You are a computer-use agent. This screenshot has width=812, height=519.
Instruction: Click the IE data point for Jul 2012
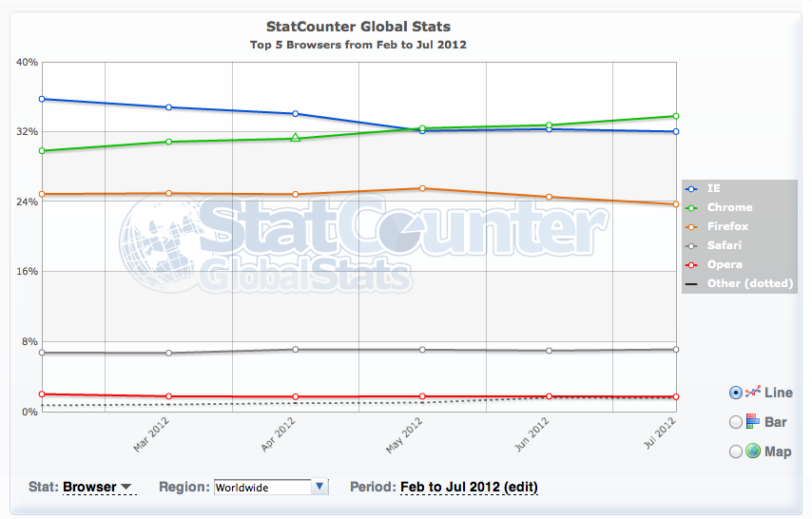pyautogui.click(x=675, y=132)
